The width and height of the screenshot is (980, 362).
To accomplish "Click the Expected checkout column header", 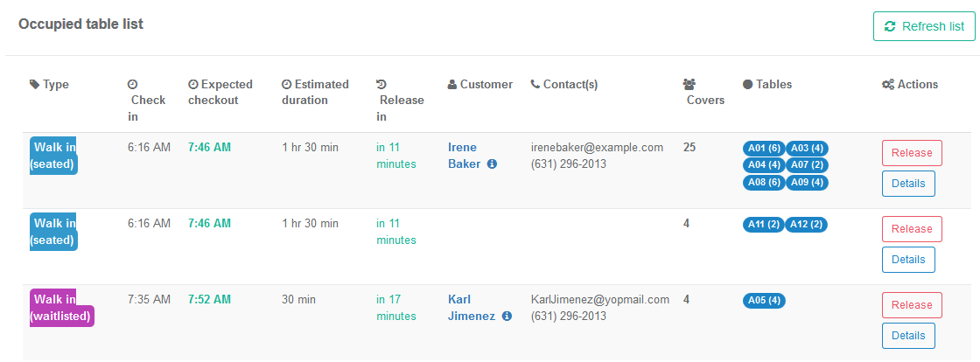I will 220,93.
